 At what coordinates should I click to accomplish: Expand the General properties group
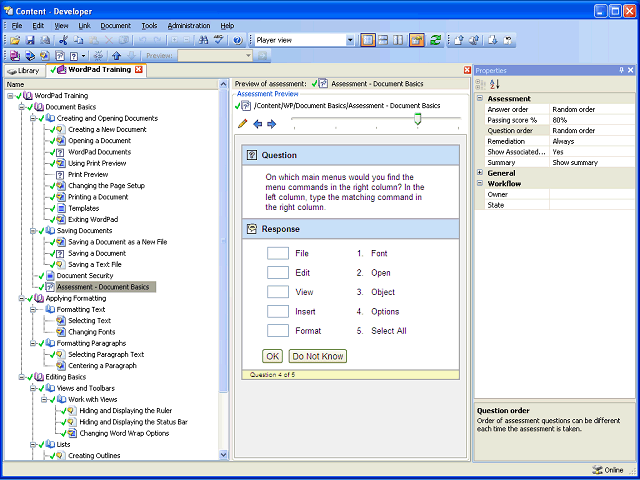click(480, 173)
